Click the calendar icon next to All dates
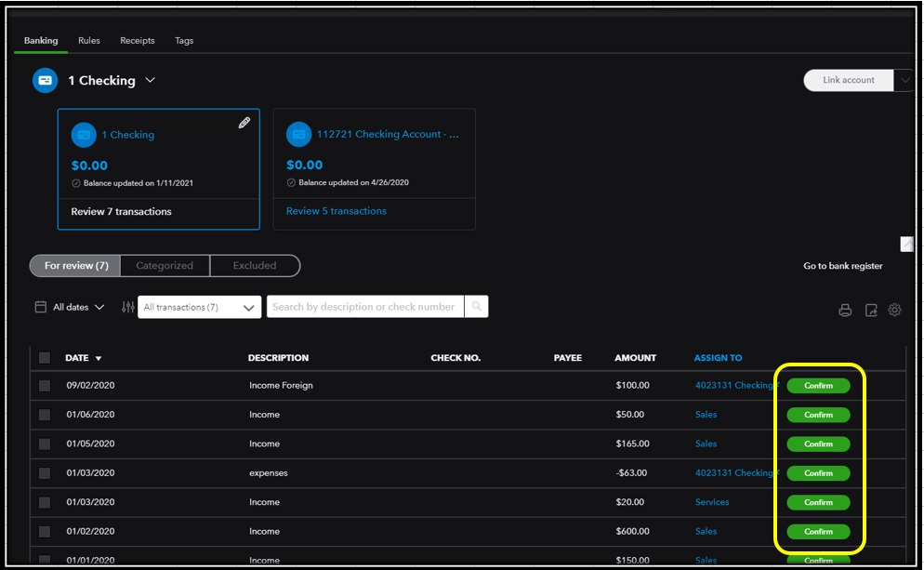Screen dimensions: 924x570 tap(41, 307)
